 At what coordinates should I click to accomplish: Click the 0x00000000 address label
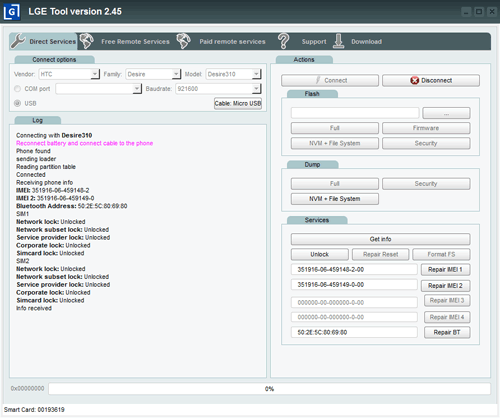tap(27, 388)
